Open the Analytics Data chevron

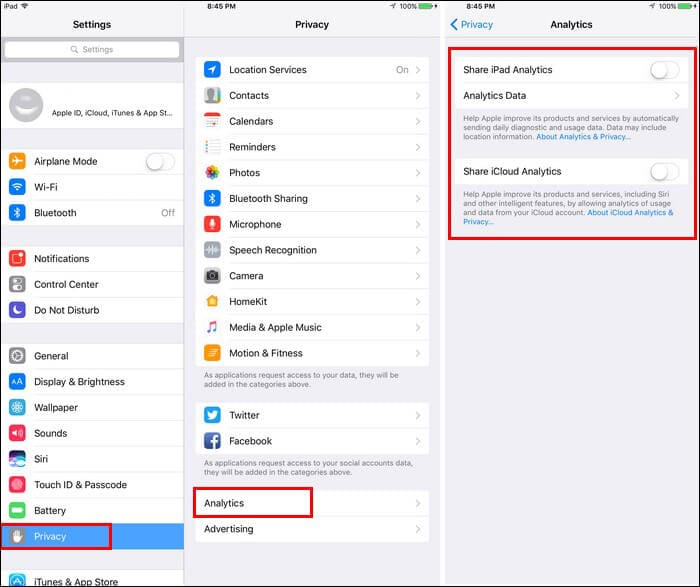[x=677, y=96]
